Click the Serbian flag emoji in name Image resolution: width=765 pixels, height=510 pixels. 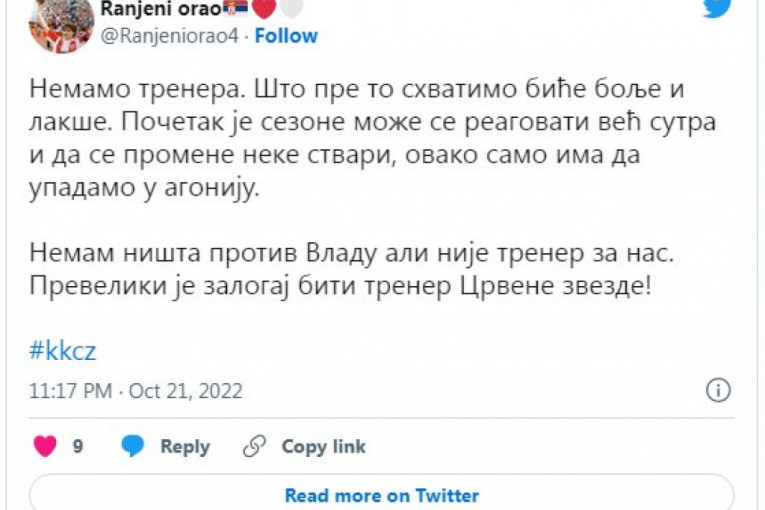pyautogui.click(x=236, y=10)
